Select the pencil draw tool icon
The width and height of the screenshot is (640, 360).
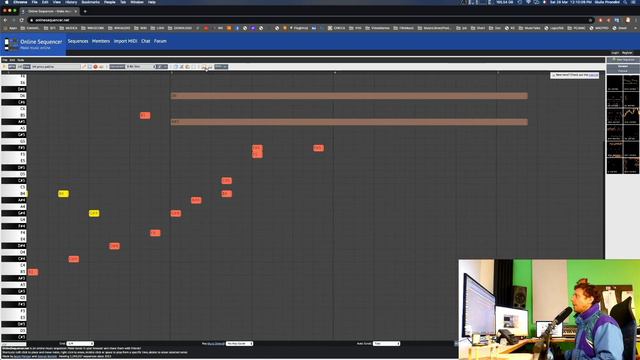pyautogui.click(x=84, y=67)
